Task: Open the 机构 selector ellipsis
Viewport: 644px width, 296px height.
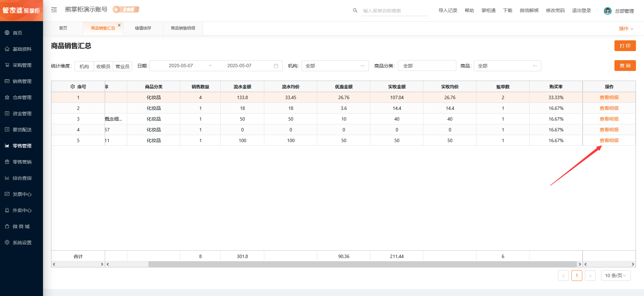Action: pyautogui.click(x=363, y=66)
